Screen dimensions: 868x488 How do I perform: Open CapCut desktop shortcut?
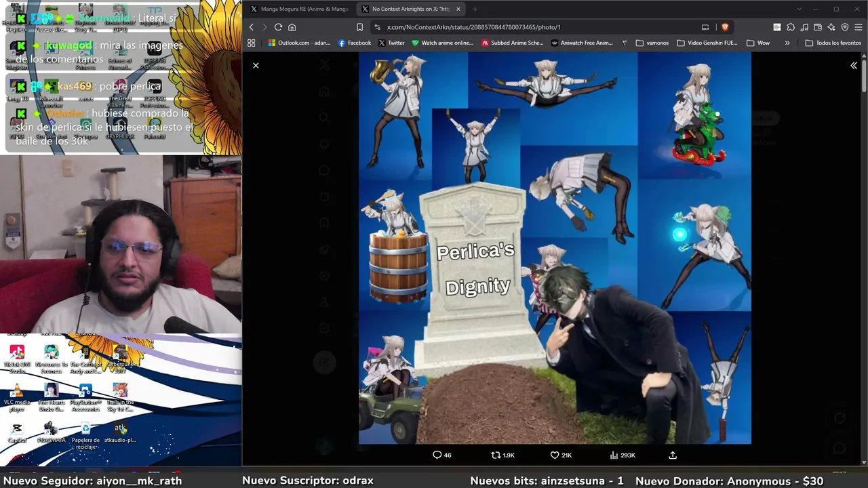[x=17, y=433]
